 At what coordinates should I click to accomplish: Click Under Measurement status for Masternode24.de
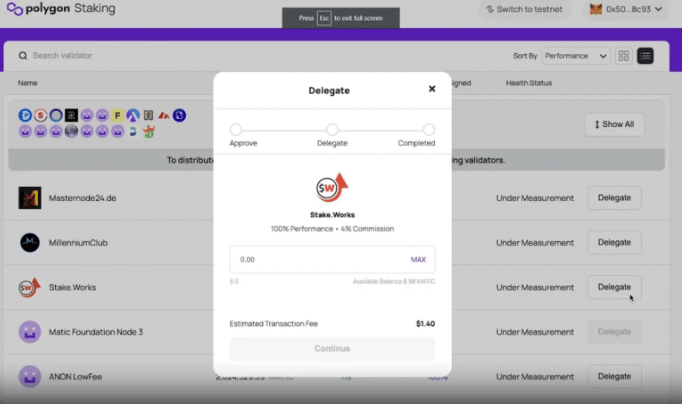(535, 198)
